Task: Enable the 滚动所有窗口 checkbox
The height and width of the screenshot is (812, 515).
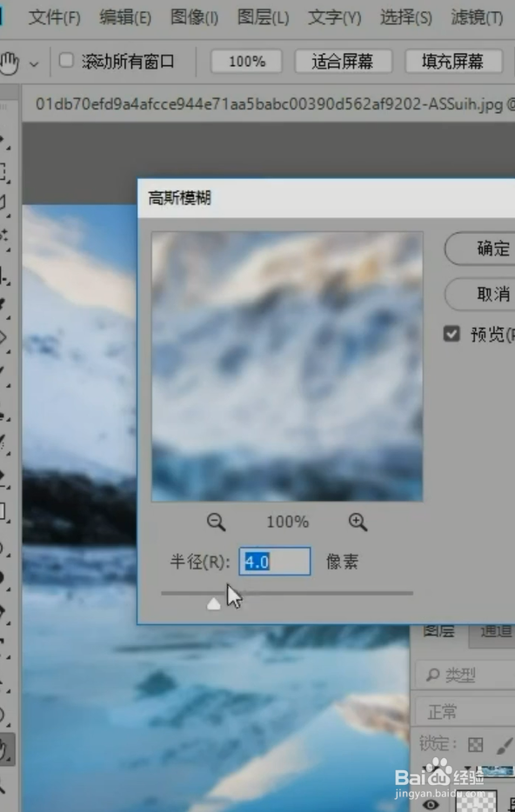Action: [x=66, y=61]
